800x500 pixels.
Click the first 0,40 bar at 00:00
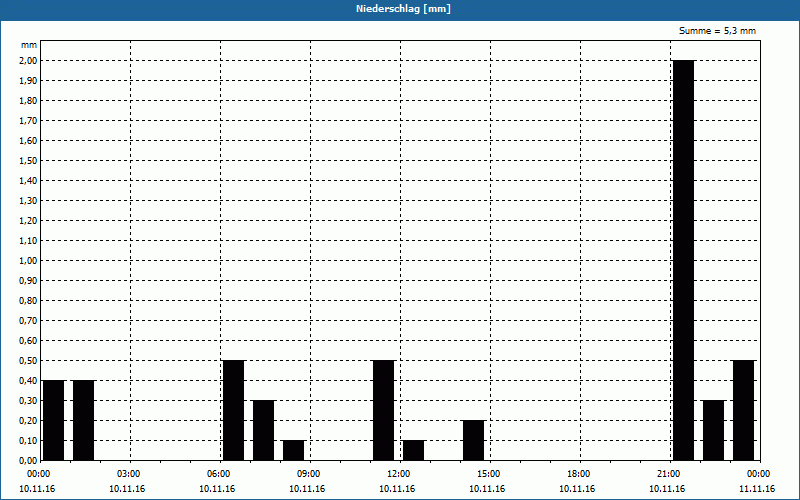pyautogui.click(x=54, y=420)
